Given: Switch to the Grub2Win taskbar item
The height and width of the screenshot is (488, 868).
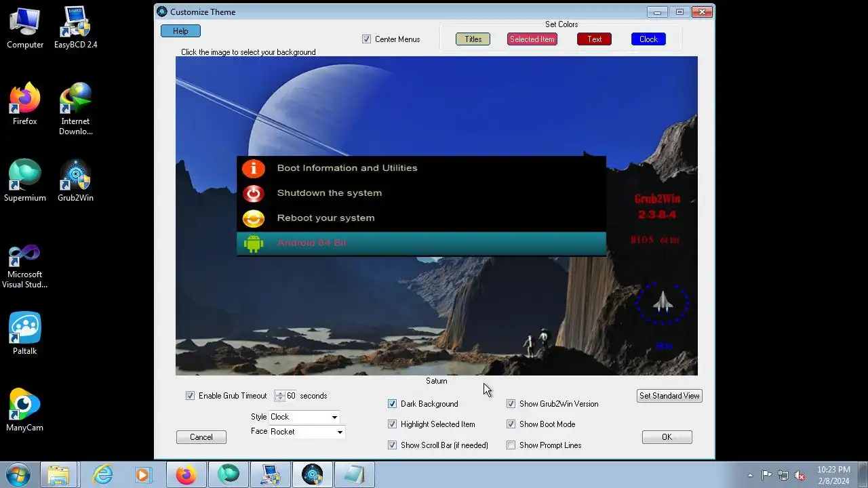Looking at the screenshot, I should 312,474.
